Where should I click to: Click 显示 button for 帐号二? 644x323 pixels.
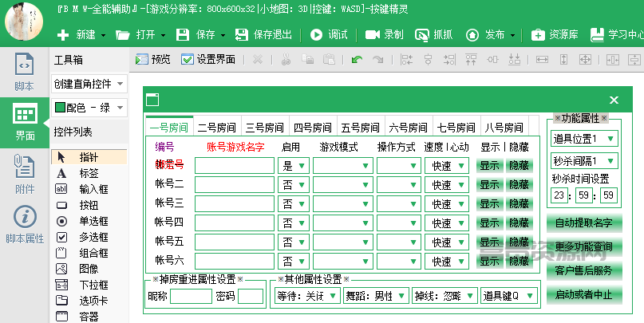click(x=490, y=185)
